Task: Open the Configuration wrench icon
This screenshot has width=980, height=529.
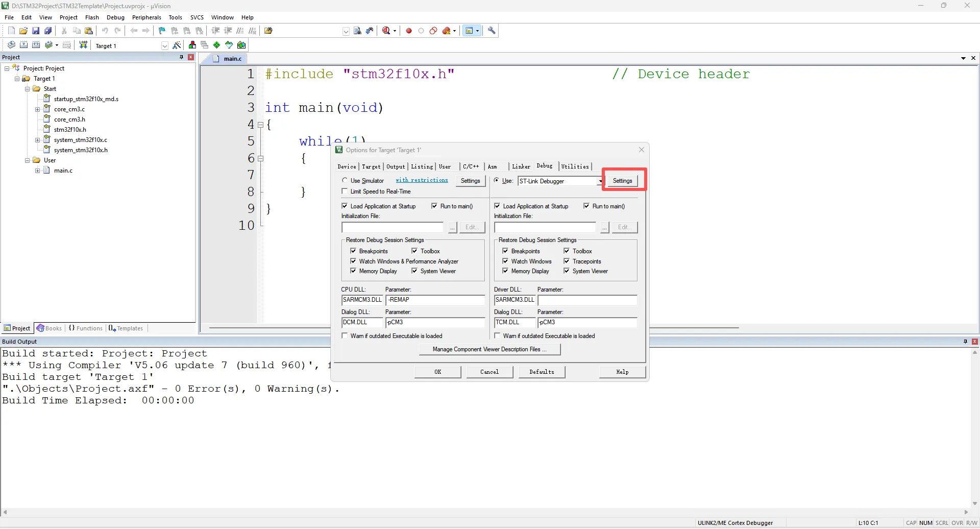Action: click(x=492, y=31)
